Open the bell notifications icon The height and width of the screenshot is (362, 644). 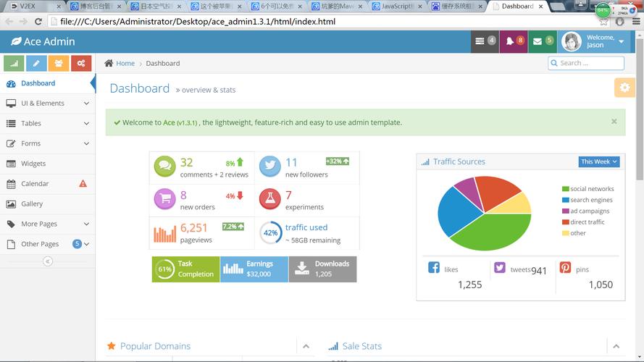510,41
